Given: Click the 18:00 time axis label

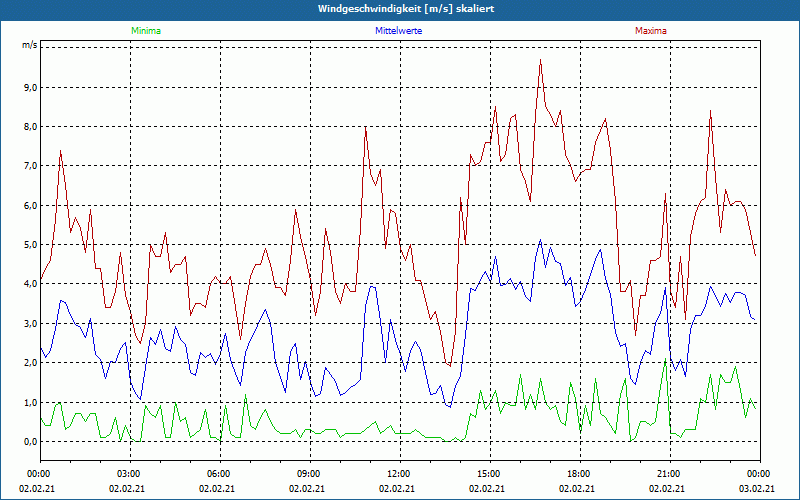Looking at the screenshot, I should tap(578, 473).
